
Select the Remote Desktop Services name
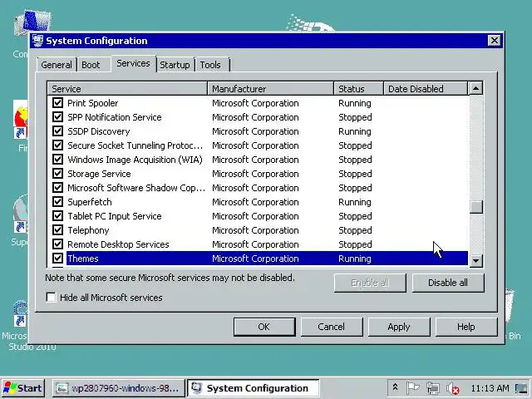tap(118, 244)
